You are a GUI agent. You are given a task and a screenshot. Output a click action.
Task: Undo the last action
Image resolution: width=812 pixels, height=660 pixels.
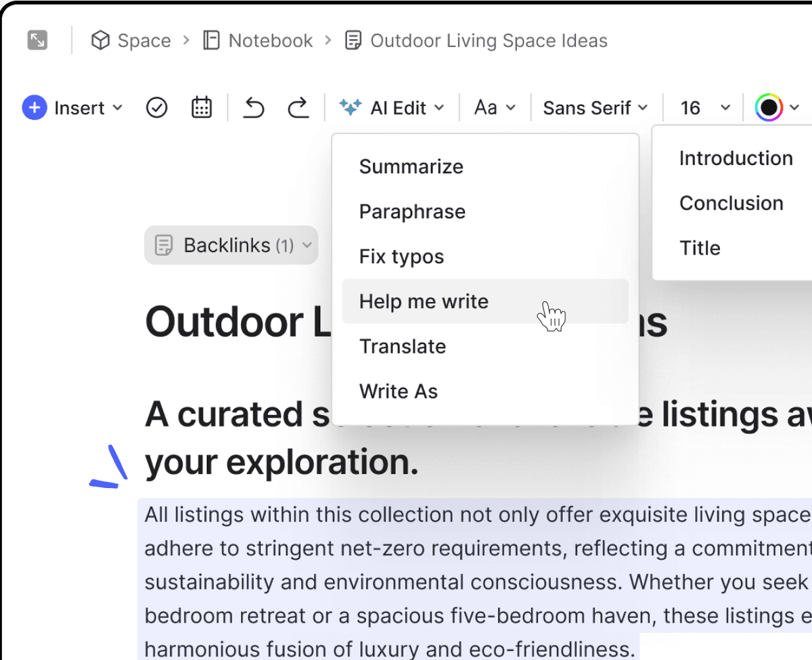(254, 108)
